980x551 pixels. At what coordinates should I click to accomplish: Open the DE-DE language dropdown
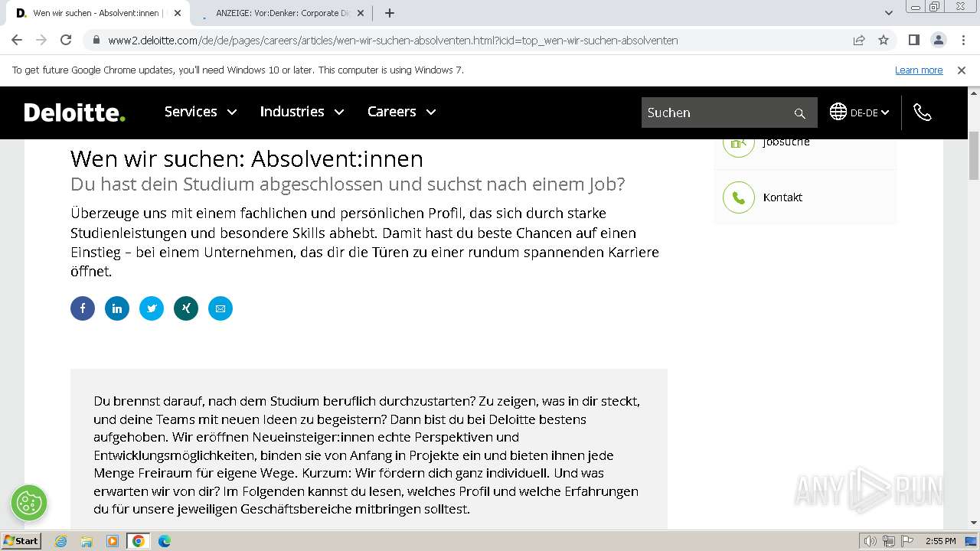(x=870, y=112)
